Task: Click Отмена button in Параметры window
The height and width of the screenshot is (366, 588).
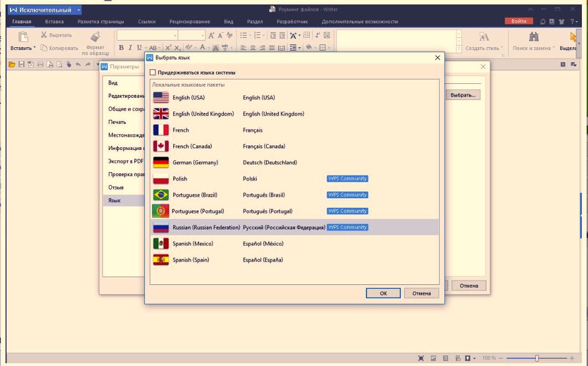Action: (469, 286)
